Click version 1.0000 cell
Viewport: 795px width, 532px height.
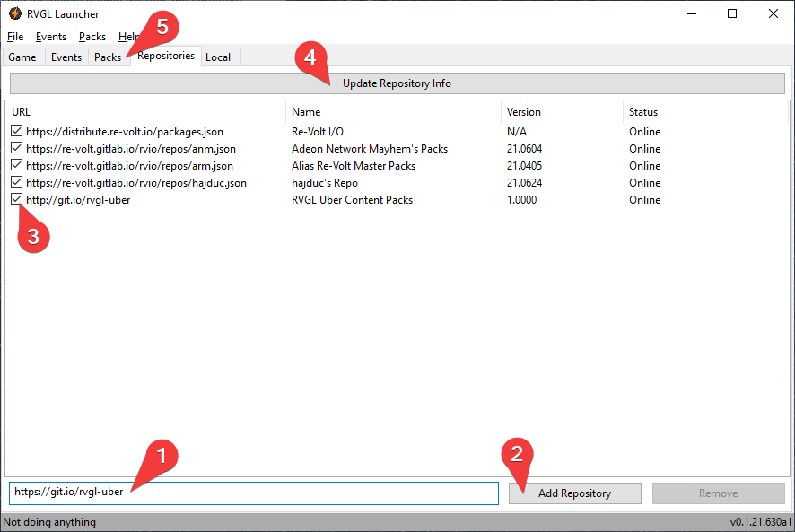(521, 200)
